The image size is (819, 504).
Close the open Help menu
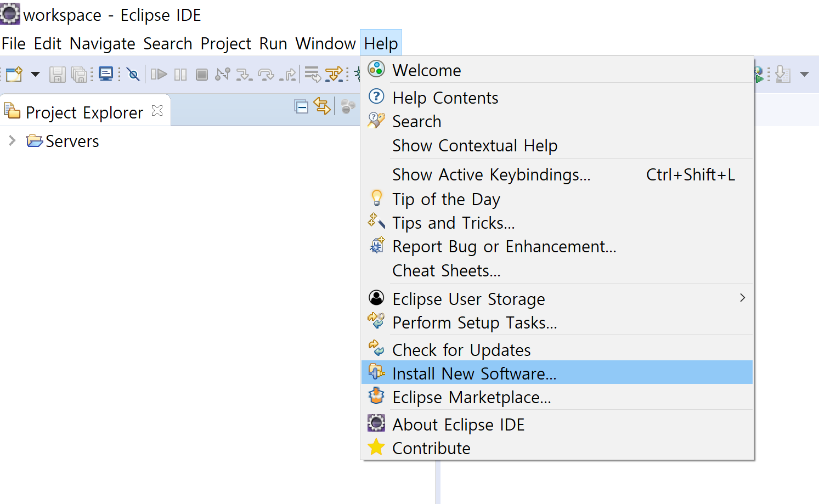click(381, 43)
